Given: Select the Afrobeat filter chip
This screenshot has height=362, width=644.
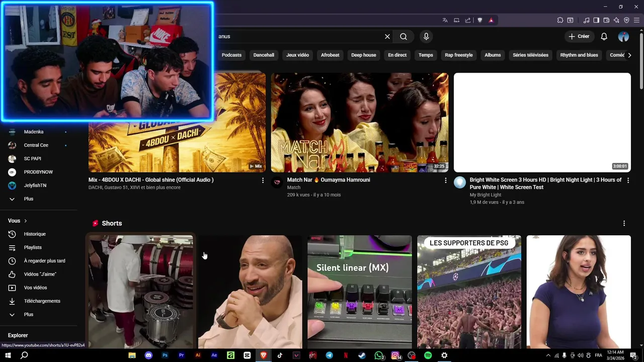Looking at the screenshot, I should pyautogui.click(x=330, y=55).
